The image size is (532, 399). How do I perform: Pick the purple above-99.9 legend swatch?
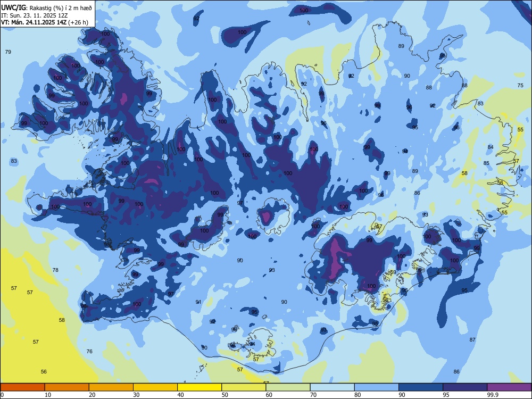tap(509, 387)
